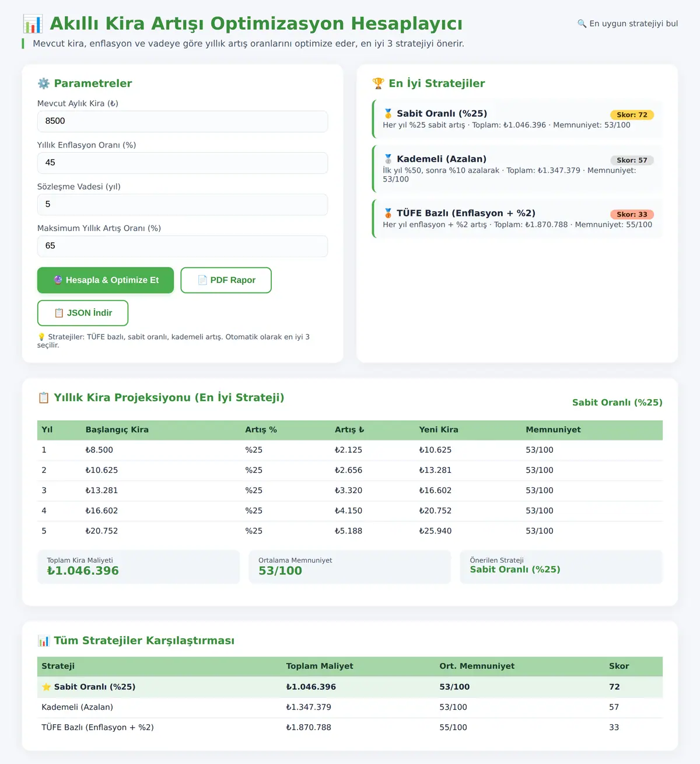
Task: Click the '₺1.347.379' total cost cell
Action: [x=309, y=707]
